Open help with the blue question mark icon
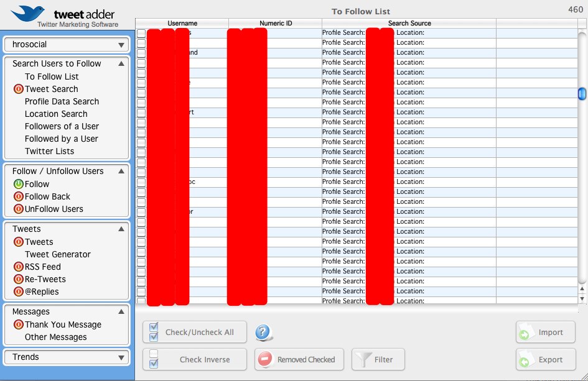 (x=263, y=332)
